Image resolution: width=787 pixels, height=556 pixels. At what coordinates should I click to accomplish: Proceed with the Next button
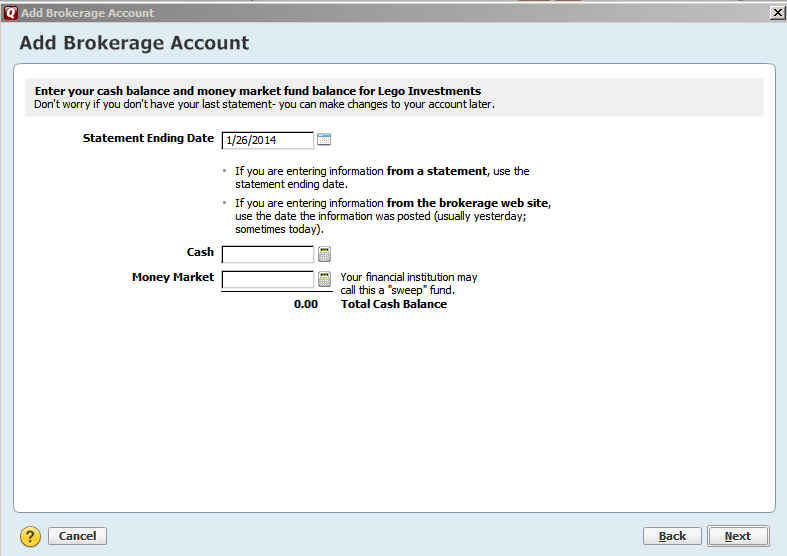pos(738,536)
